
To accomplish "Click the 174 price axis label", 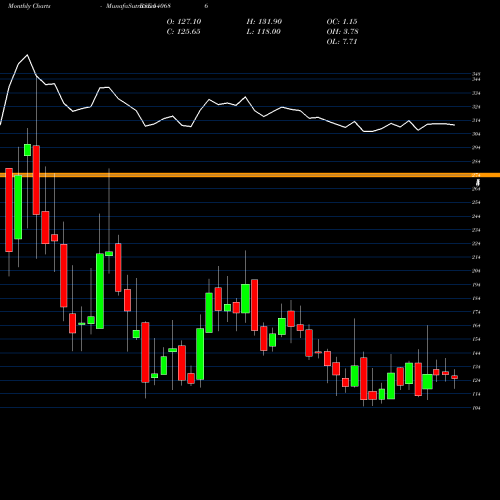I will pyautogui.click(x=476, y=312).
